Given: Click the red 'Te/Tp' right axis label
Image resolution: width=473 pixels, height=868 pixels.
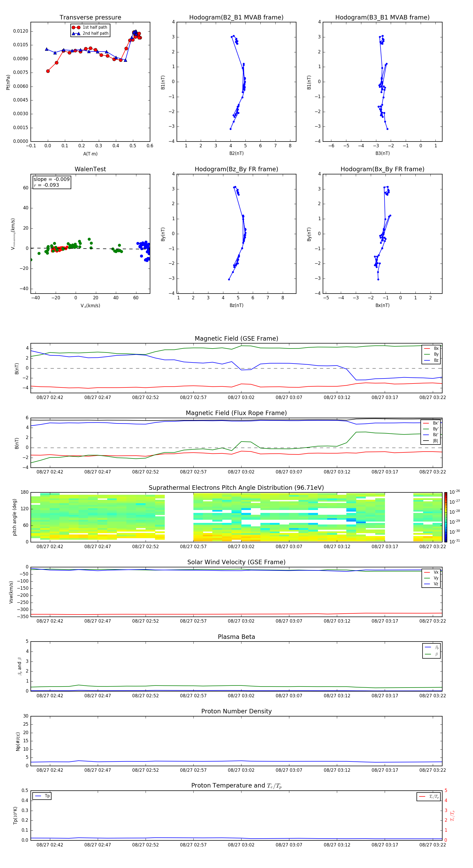Looking at the screenshot, I should (x=453, y=816).
